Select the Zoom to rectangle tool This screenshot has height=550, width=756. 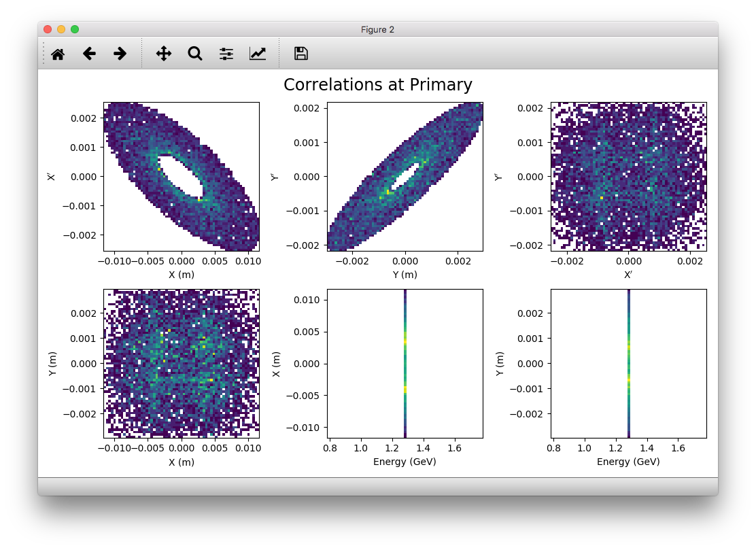pos(195,54)
